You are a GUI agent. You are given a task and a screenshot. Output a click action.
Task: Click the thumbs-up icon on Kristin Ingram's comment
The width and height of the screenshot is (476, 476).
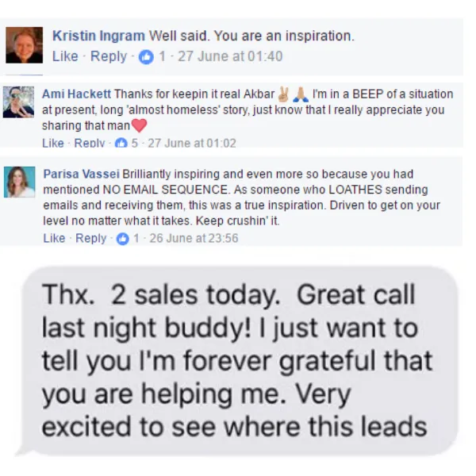tap(146, 57)
